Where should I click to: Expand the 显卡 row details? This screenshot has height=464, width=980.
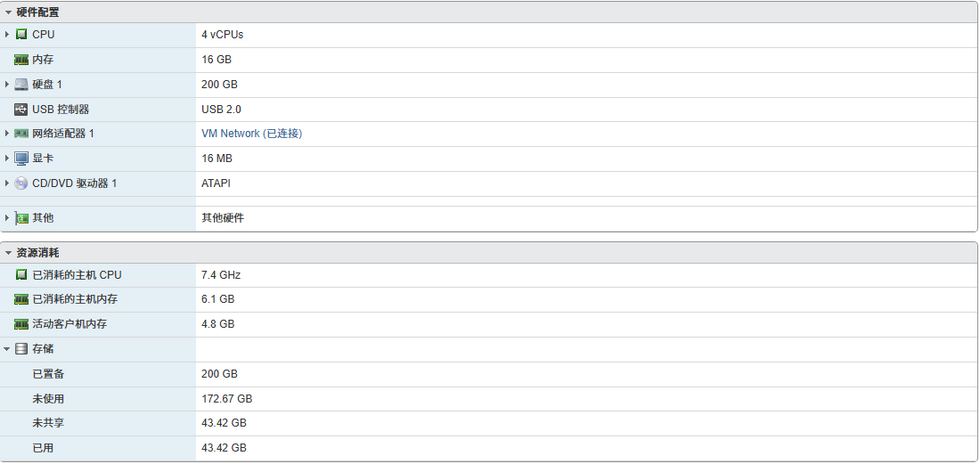coord(7,159)
